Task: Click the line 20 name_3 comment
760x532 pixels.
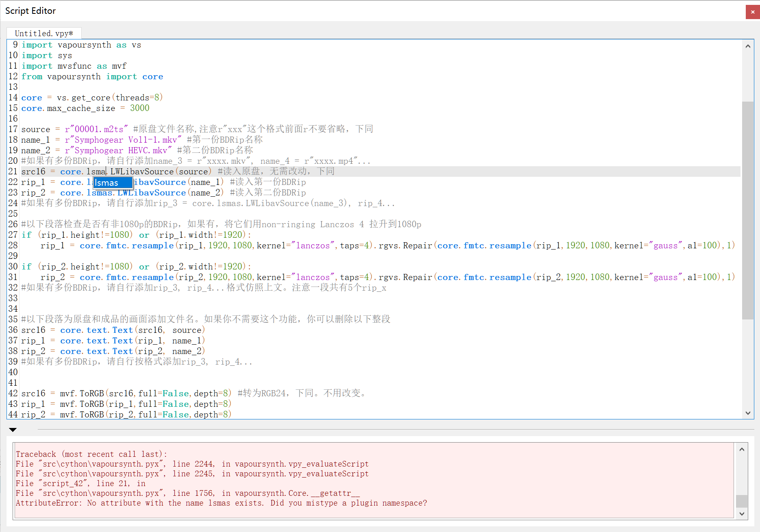Action: click(x=196, y=161)
